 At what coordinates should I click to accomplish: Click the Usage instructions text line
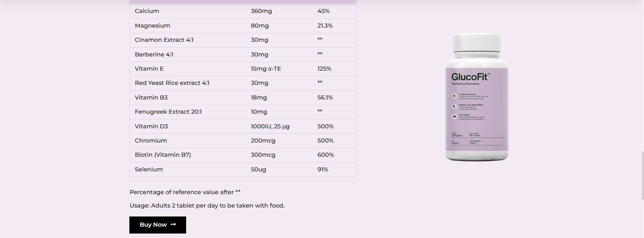[207, 206]
